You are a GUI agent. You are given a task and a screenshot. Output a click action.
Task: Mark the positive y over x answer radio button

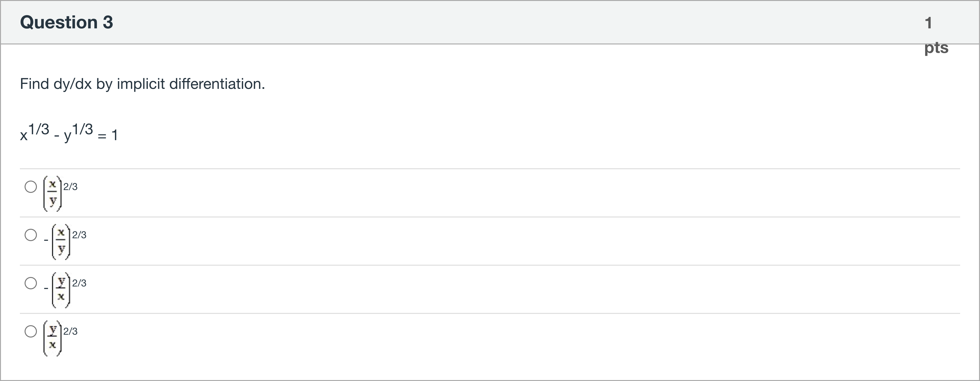31,332
